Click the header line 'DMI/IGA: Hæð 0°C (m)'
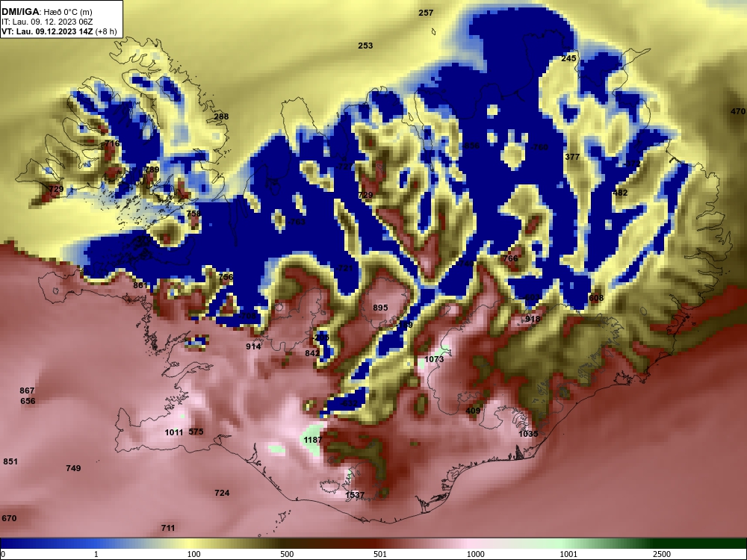The image size is (747, 560). pos(46,12)
